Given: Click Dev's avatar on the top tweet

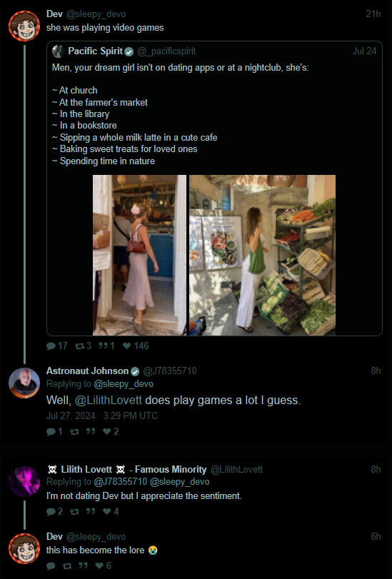Looking at the screenshot, I should tap(24, 26).
